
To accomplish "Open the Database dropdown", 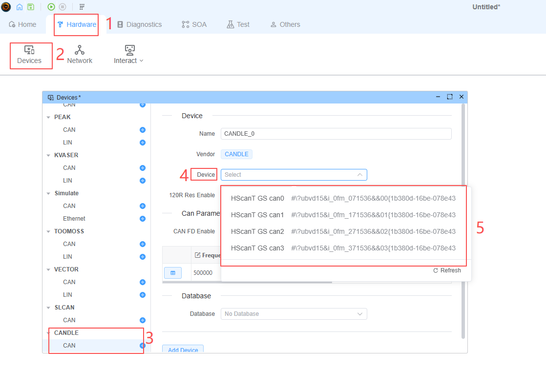I will (294, 314).
